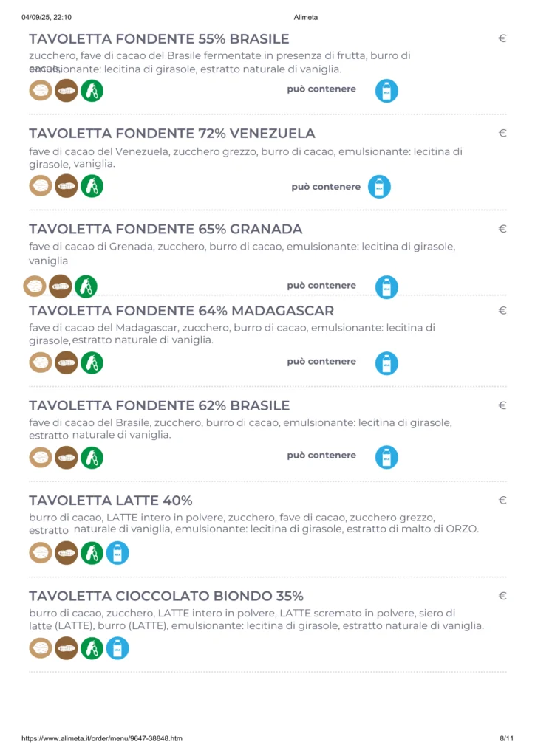Click the Alimeta page title in the header
The width and height of the screenshot is (535, 756).
[x=305, y=17]
